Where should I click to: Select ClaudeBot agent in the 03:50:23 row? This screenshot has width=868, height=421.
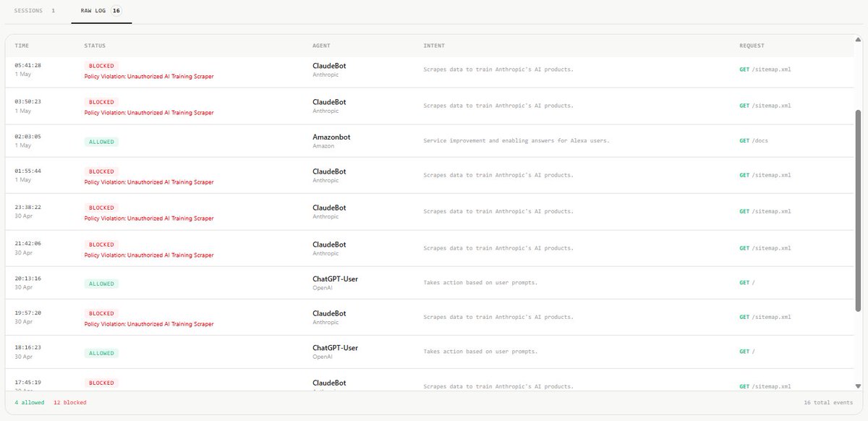329,101
